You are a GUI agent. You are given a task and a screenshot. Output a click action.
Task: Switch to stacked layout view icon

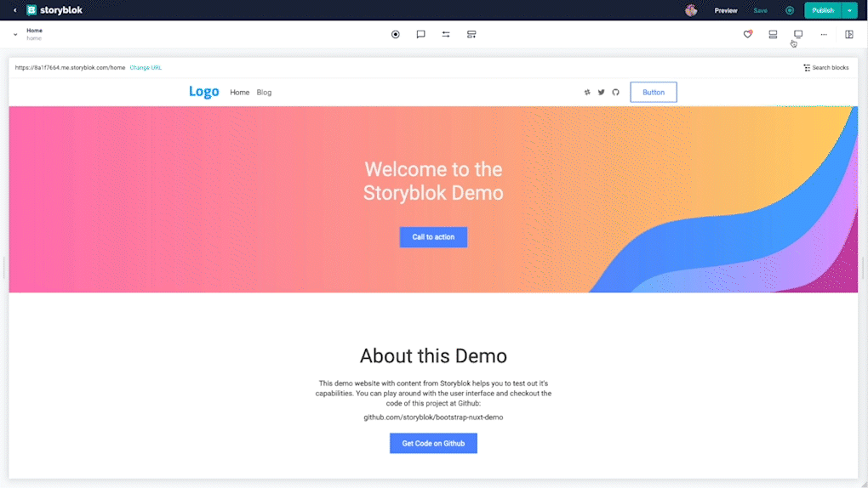773,34
